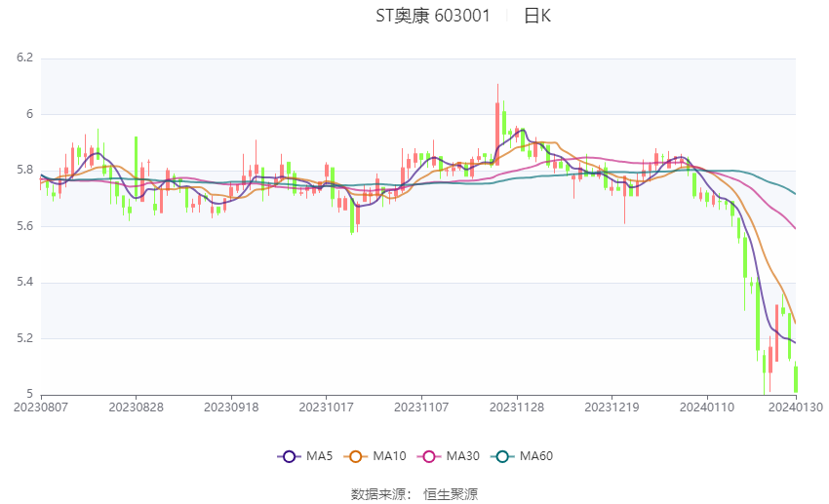Click x-axis date label 20230828
This screenshot has height=504, width=829.
point(136,407)
